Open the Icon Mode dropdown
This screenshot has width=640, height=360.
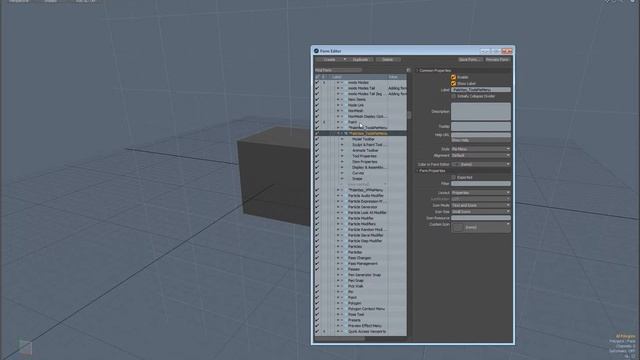tap(481, 205)
